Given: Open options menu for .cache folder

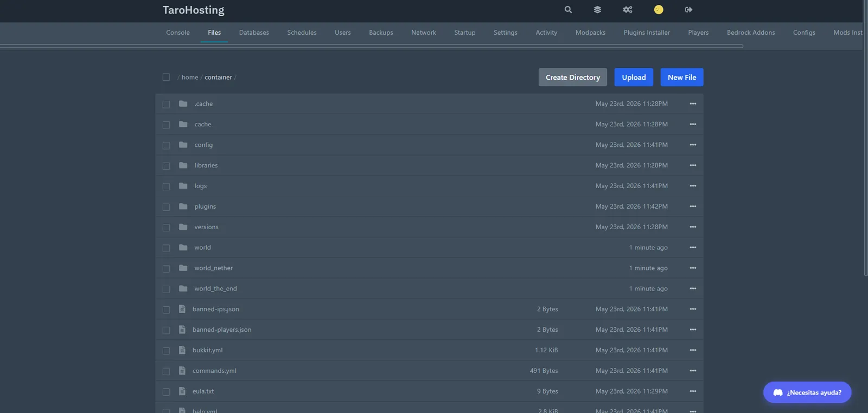Looking at the screenshot, I should pyautogui.click(x=693, y=104).
